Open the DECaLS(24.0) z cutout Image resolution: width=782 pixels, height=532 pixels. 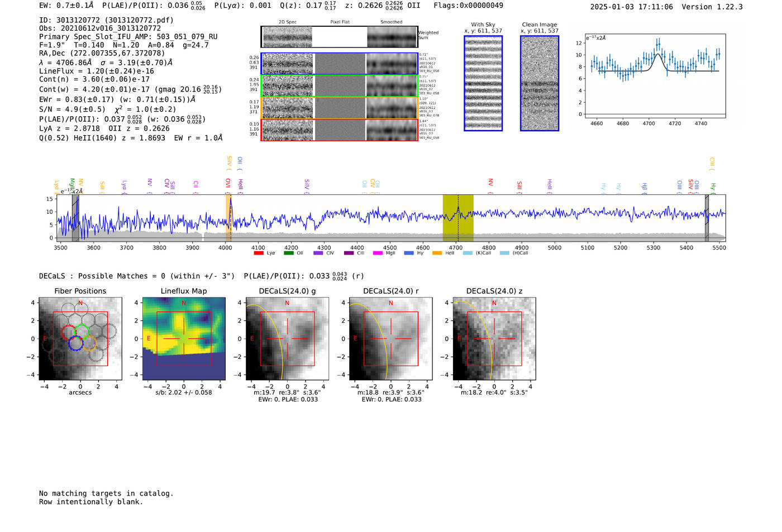coord(494,339)
